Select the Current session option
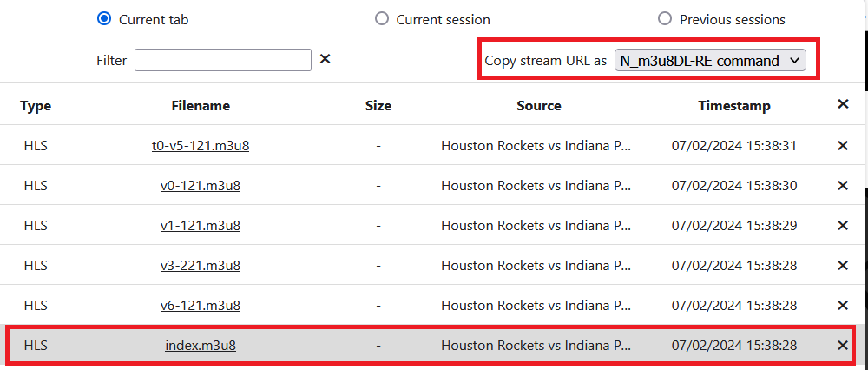This screenshot has width=868, height=370. [382, 18]
